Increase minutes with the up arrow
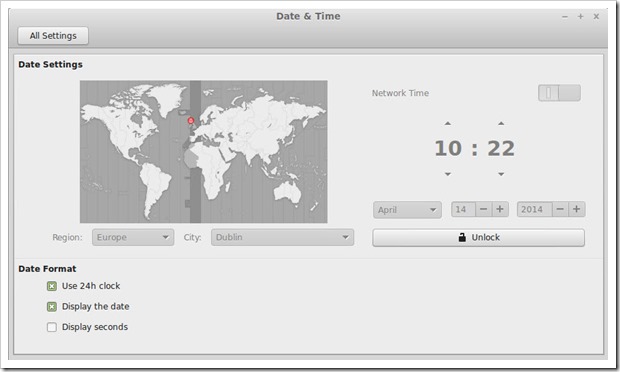Image resolution: width=620 pixels, height=372 pixels. click(x=501, y=124)
